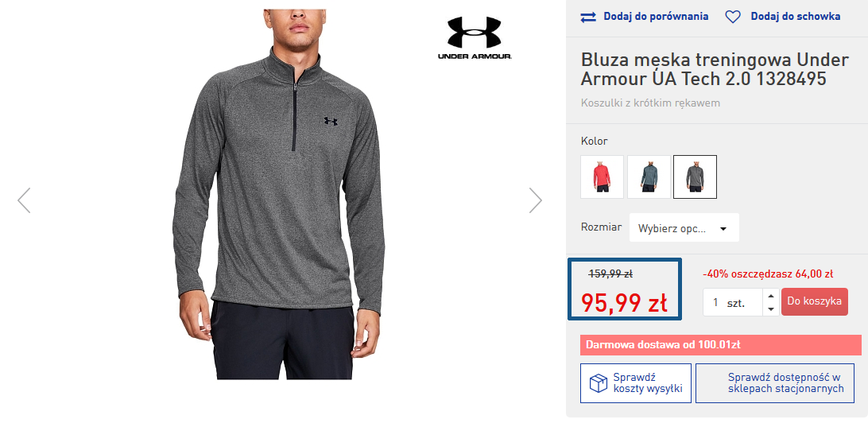Check availability in stationary stores
This screenshot has width=868, height=427.
pos(774,383)
